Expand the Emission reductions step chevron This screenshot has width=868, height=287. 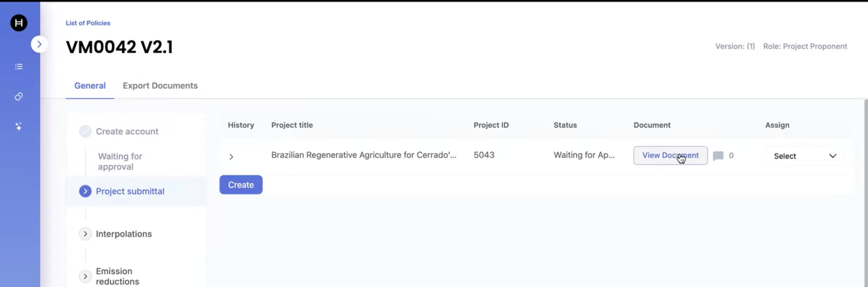85,276
